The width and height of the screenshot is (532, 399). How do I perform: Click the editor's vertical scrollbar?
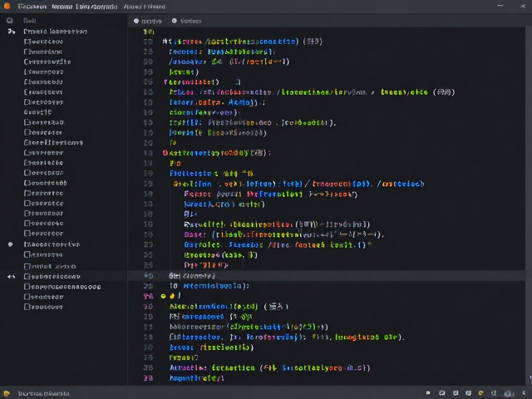coord(528,204)
